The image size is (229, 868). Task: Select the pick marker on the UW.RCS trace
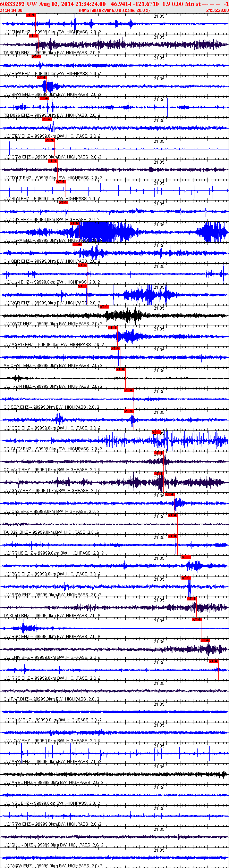(x=214, y=661)
